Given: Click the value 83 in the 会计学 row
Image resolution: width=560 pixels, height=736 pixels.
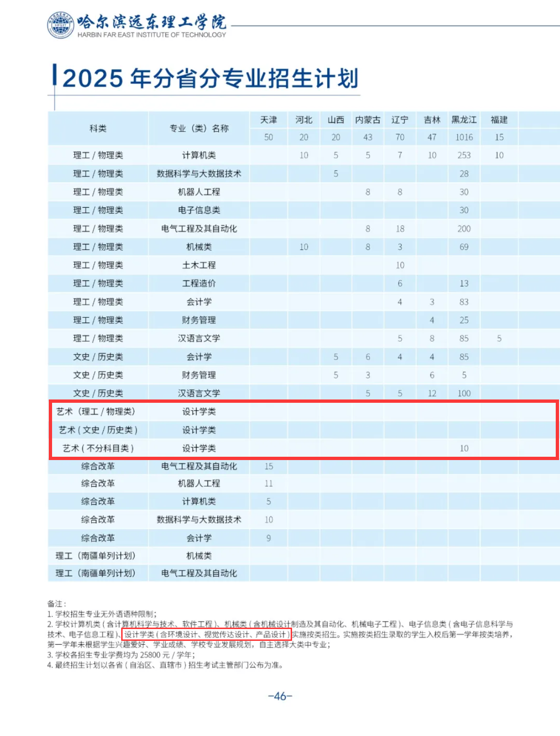Looking at the screenshot, I should (464, 302).
